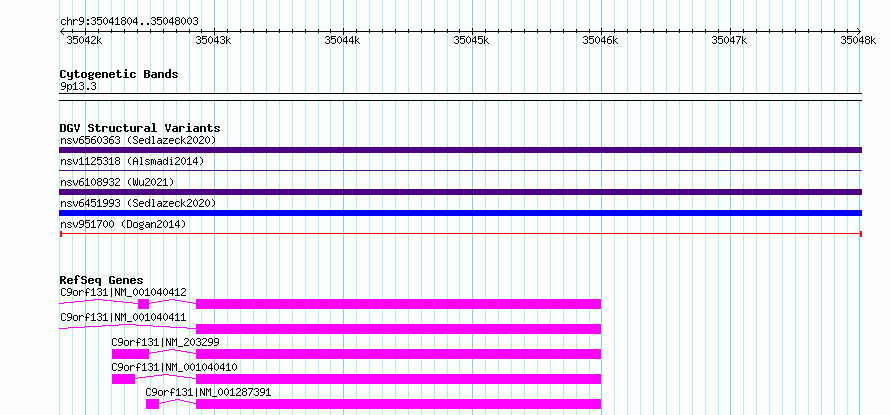The height and width of the screenshot is (415, 890).
Task: Click the chr9:35041804..35048003 coordinates text
Action: tap(129, 21)
